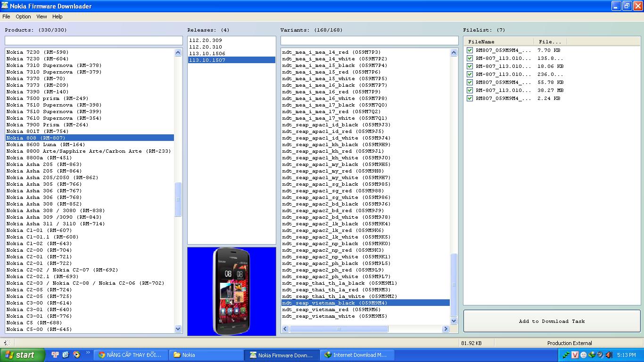Viewport: 644px width, 362px height.
Task: Click the Variants horizontal scrollbar thumb
Action: click(x=339, y=329)
